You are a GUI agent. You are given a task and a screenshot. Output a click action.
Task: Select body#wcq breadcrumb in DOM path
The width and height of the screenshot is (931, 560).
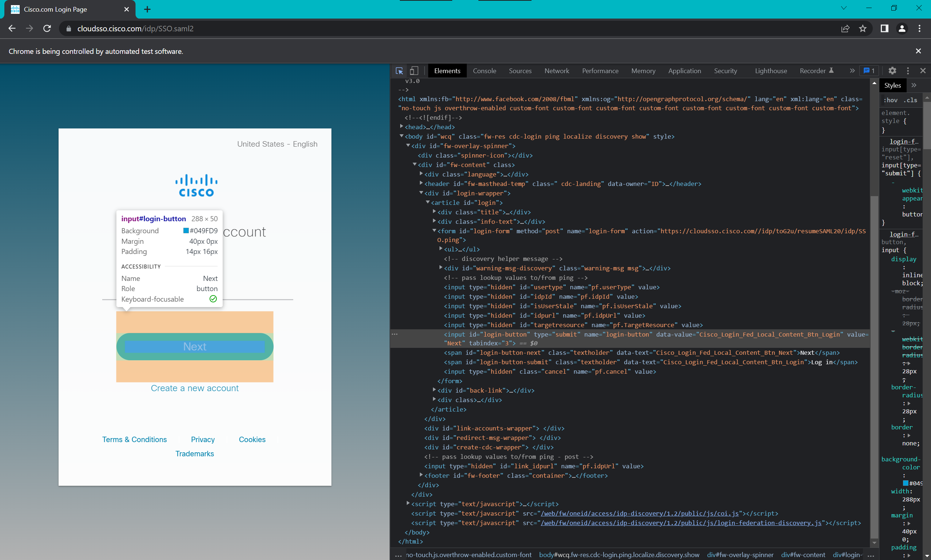click(x=619, y=555)
